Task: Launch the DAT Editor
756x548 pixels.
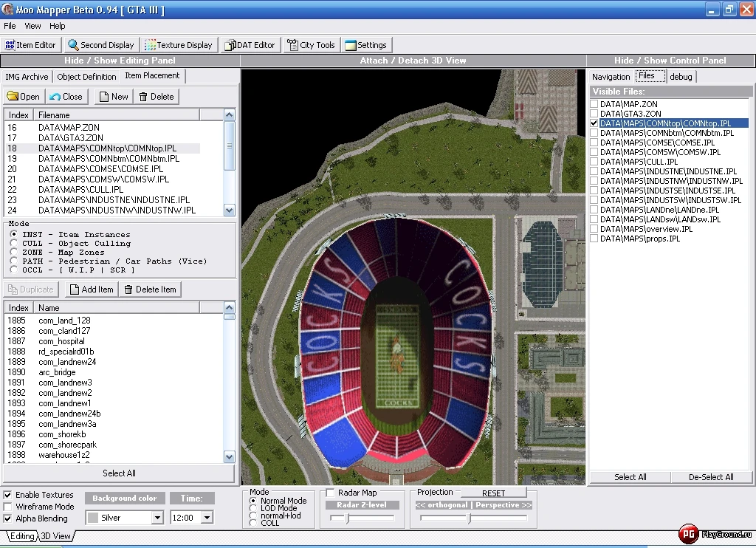Action: (x=250, y=44)
